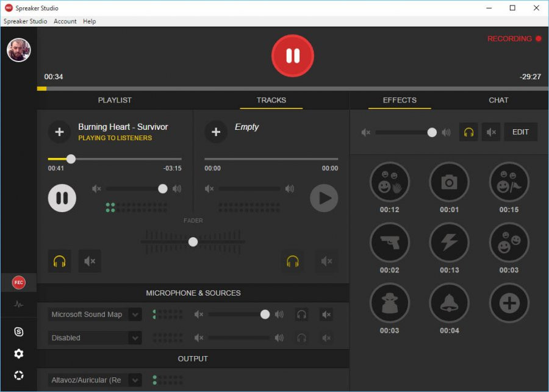
Task: Adjust the effects volume slider
Action: point(406,132)
